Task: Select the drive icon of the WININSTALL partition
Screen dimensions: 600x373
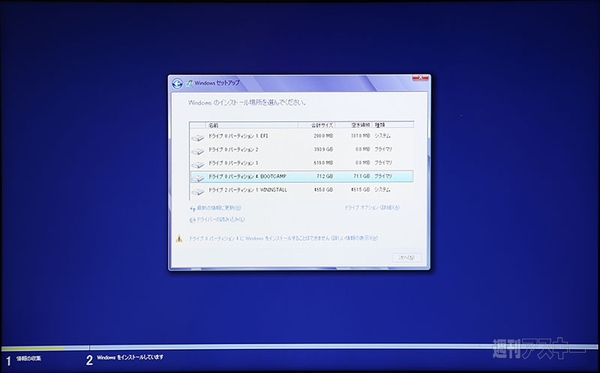Action: pyautogui.click(x=198, y=191)
